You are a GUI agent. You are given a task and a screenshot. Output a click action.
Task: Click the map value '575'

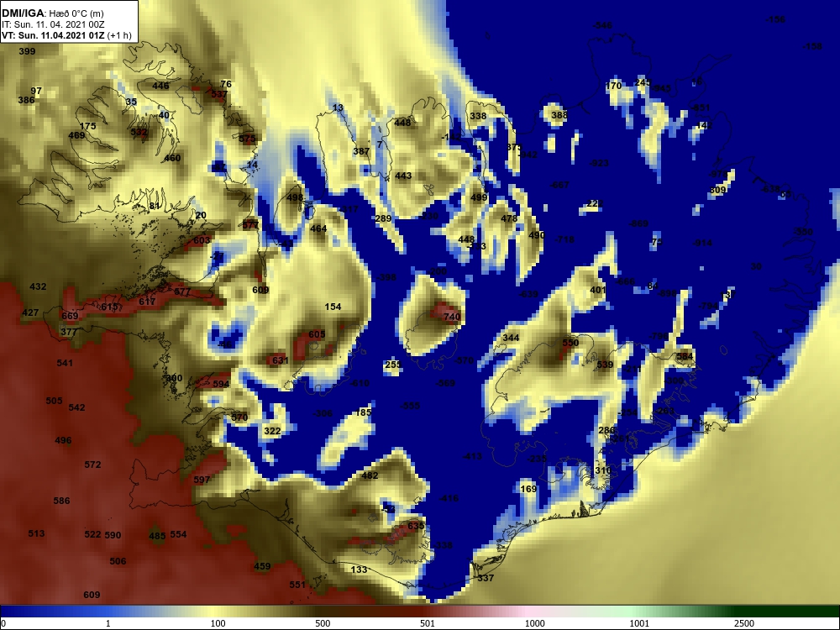(x=247, y=139)
